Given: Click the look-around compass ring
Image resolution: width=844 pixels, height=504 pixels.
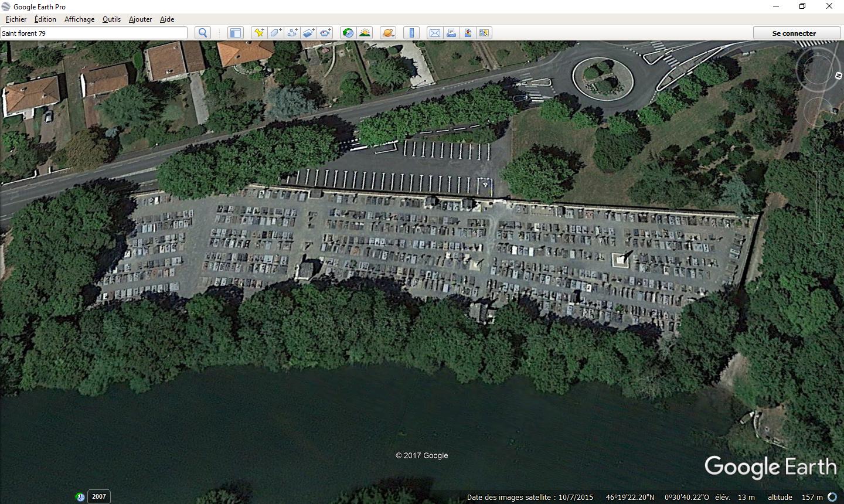Looking at the screenshot, I should click(x=818, y=70).
